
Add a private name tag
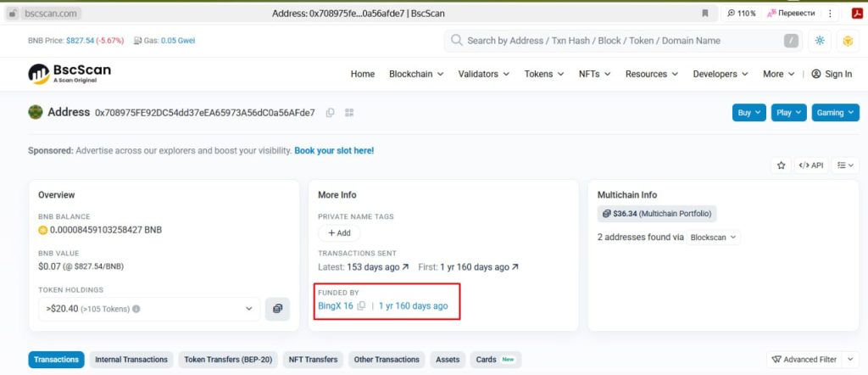point(339,232)
